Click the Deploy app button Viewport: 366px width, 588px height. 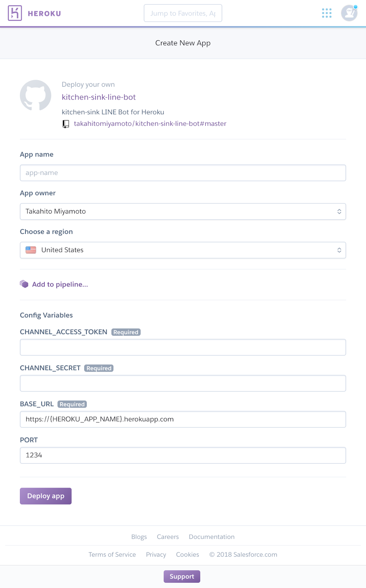[46, 496]
